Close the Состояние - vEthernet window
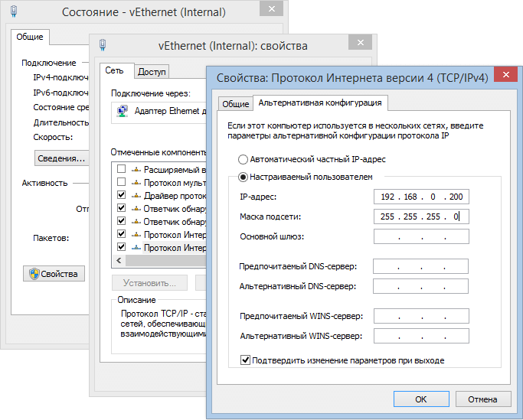 (x=272, y=8)
